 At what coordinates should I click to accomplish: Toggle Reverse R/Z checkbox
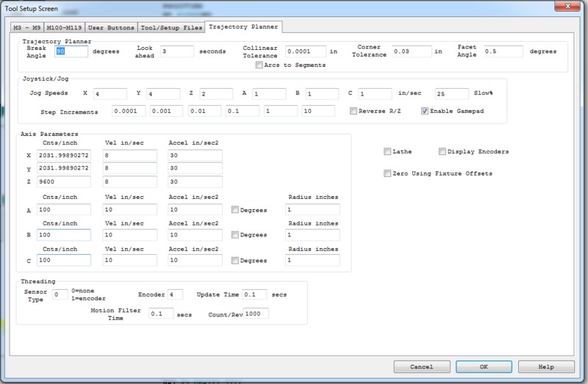tap(353, 112)
